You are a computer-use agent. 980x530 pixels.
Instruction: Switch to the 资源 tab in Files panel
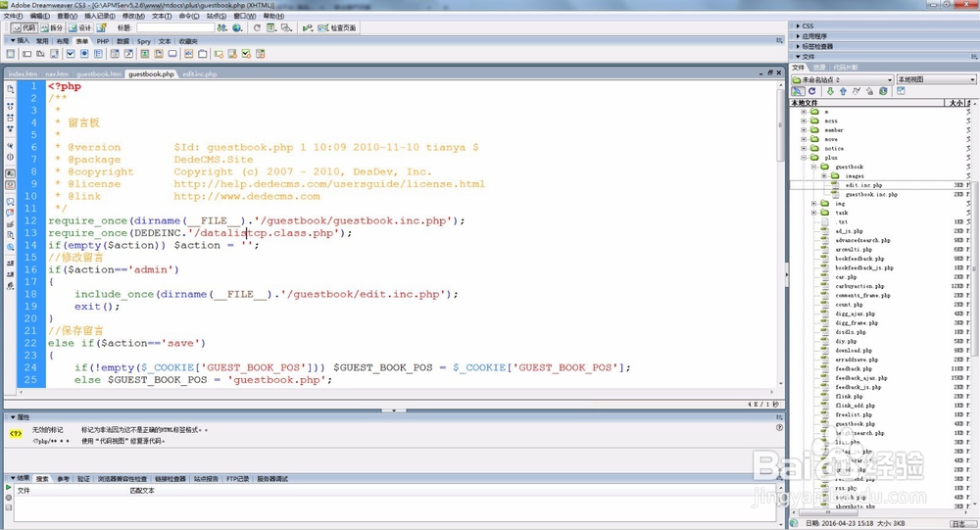click(x=819, y=68)
